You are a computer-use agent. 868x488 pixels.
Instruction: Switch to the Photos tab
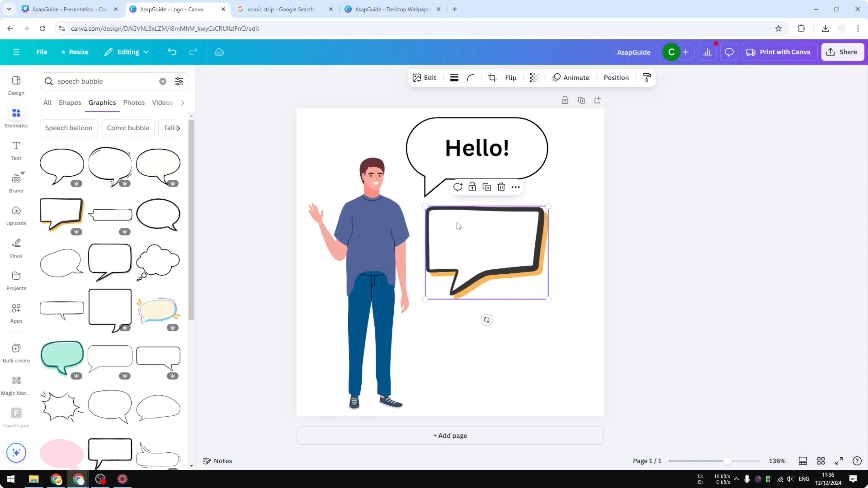[x=134, y=103]
